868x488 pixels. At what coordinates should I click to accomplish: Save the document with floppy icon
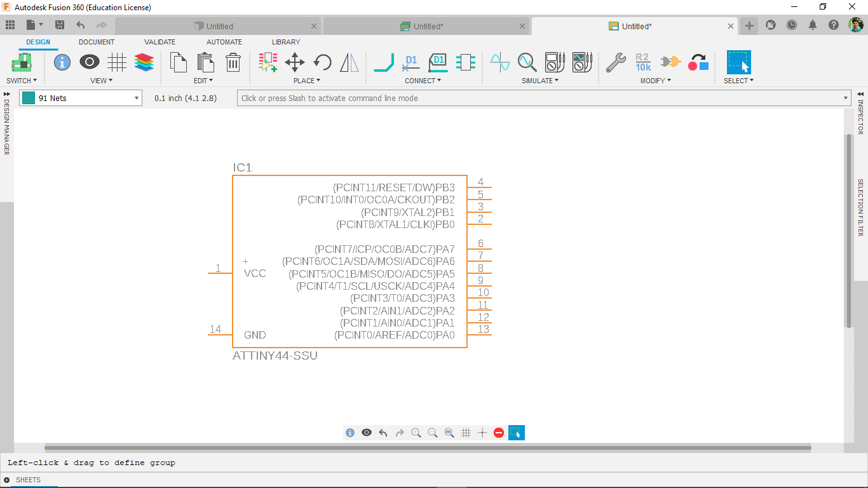tap(60, 25)
